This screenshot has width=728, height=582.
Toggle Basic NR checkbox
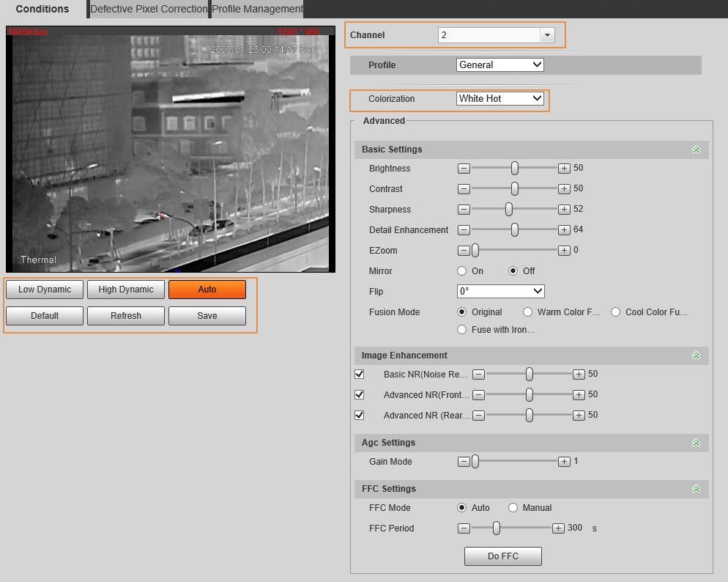(359, 374)
